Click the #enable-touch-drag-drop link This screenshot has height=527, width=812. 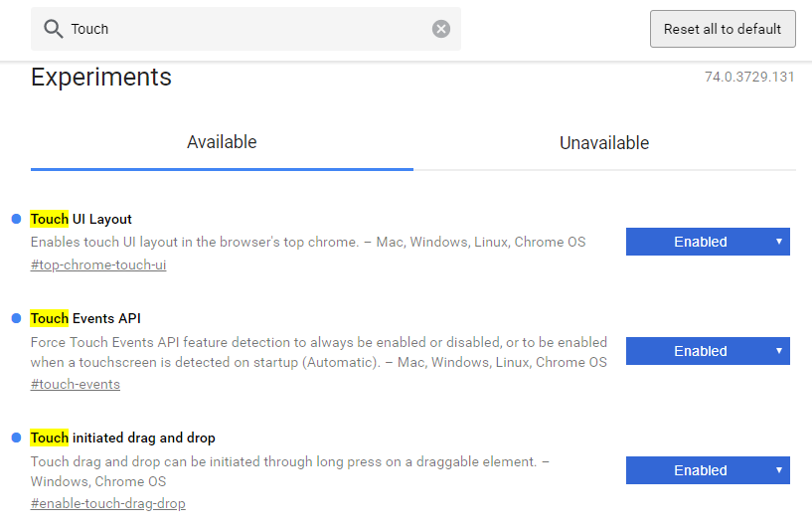107,504
